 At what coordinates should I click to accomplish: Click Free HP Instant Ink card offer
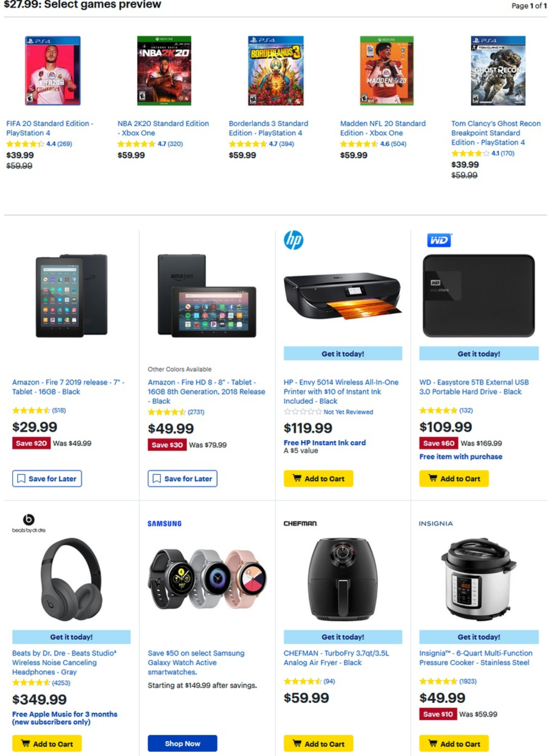point(324,443)
